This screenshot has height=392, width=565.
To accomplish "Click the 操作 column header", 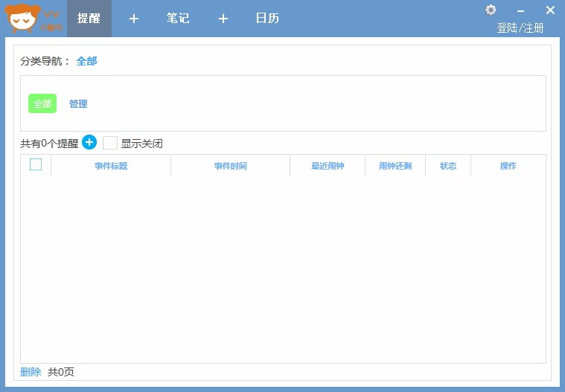I will [508, 166].
